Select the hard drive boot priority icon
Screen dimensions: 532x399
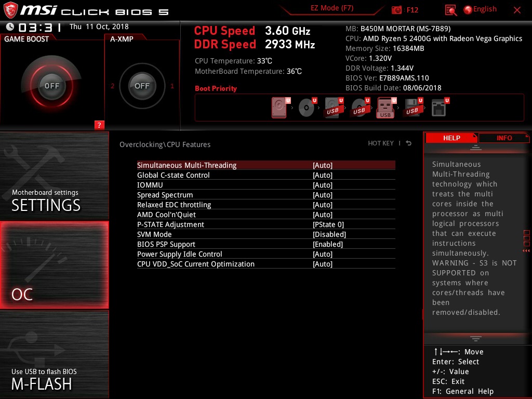pos(279,107)
